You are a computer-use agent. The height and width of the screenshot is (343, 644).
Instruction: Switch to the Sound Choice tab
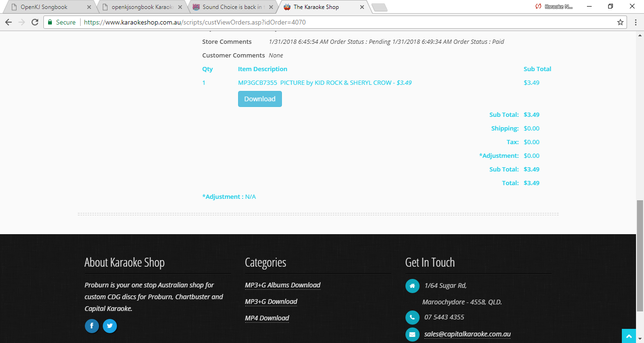(232, 7)
